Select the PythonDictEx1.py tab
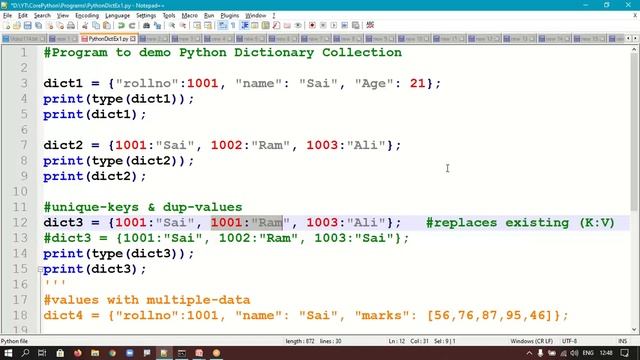 [108, 39]
